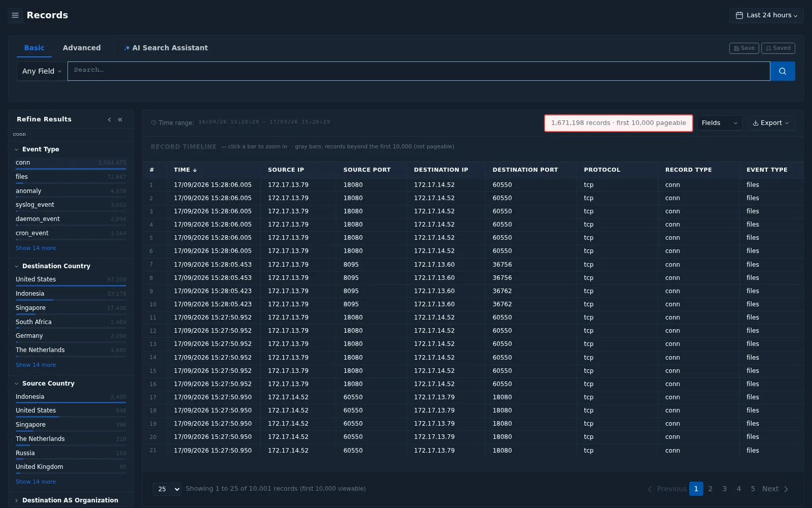
Task: Show 14 more Event Type values
Action: tap(36, 248)
